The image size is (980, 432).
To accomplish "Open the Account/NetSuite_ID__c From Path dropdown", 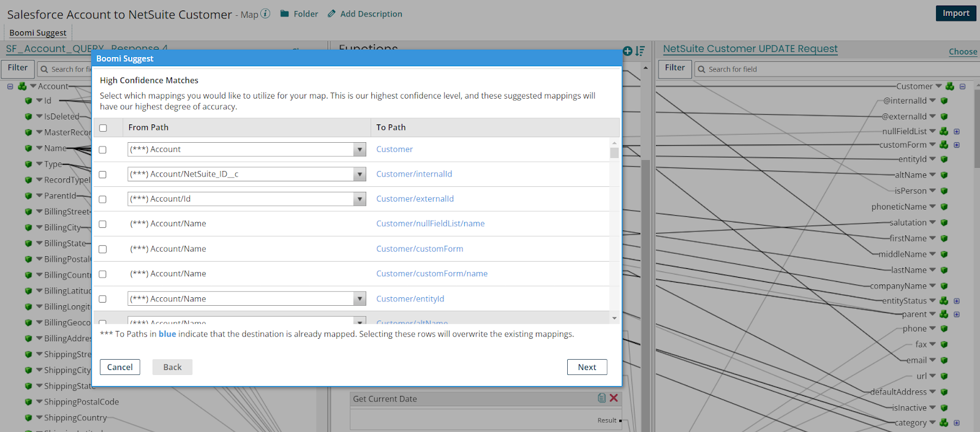I will tap(360, 174).
